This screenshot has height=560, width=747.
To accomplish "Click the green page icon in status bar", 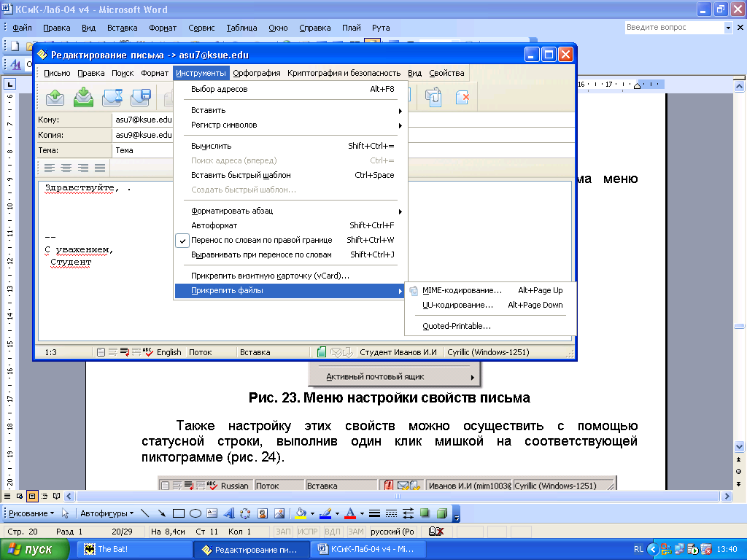I will (x=322, y=352).
